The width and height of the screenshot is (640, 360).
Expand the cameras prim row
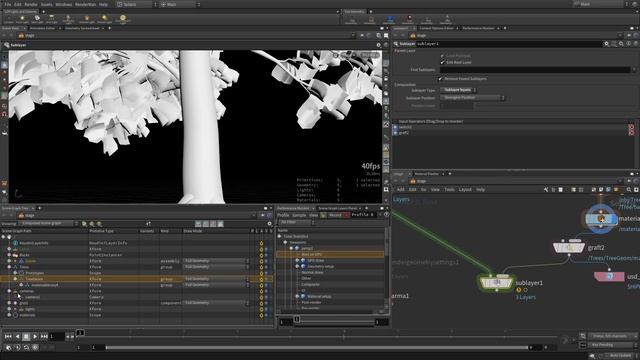9,291
